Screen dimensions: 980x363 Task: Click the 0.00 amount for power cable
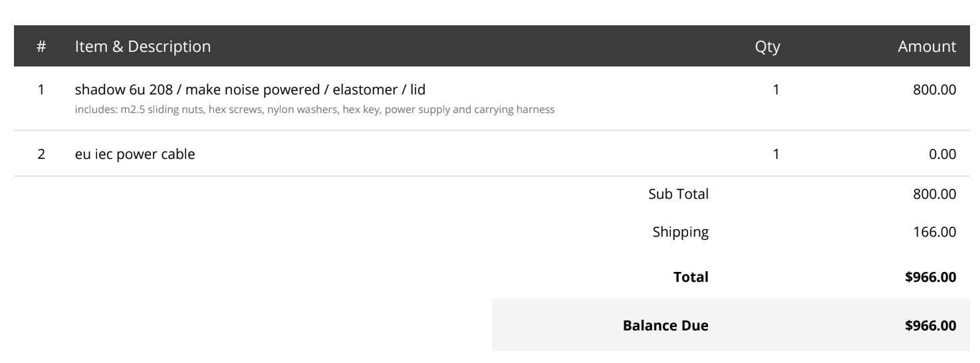pyautogui.click(x=943, y=155)
